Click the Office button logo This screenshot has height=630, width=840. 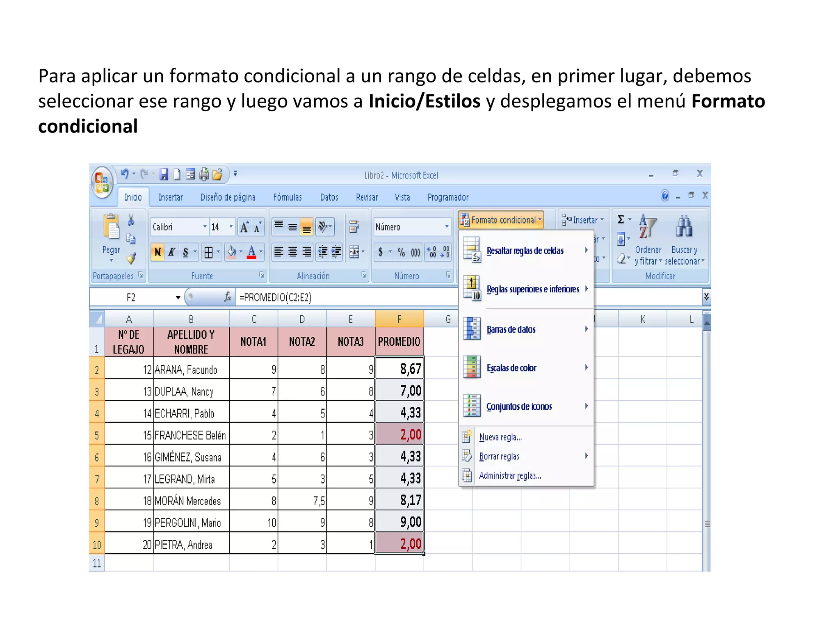102,182
